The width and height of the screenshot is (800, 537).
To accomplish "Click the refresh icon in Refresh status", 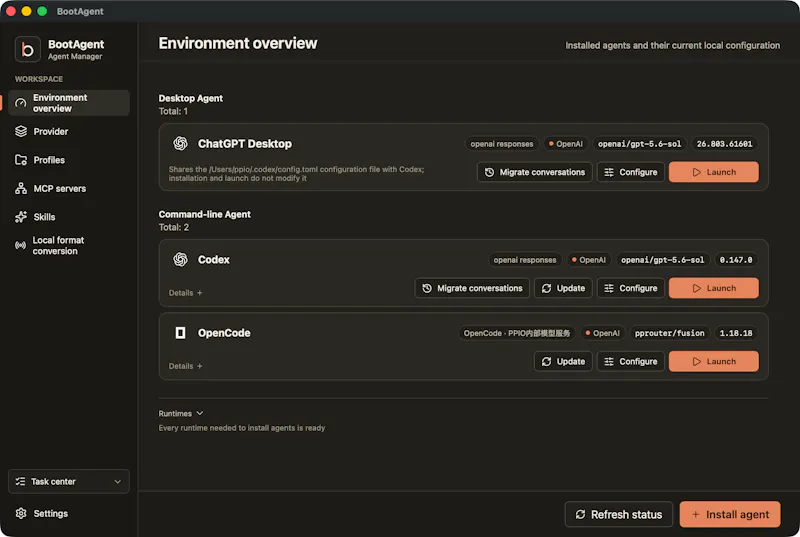I will coord(581,515).
